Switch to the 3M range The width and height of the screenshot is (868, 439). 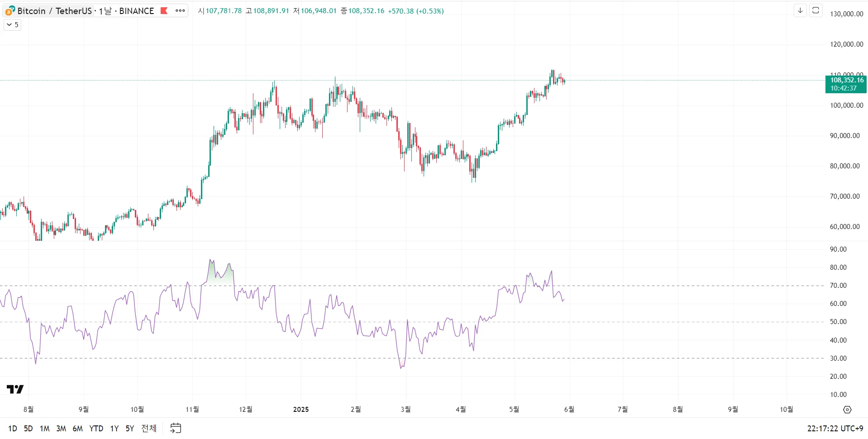(61, 428)
